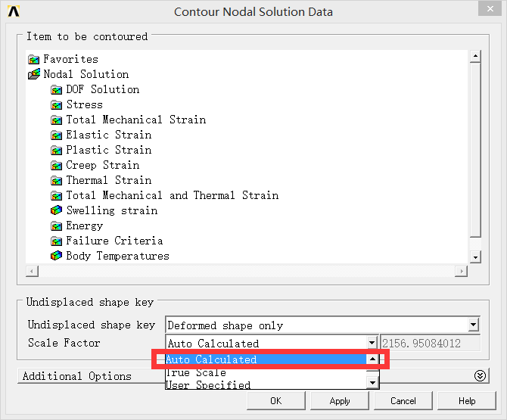Click the Total Mechanical and Thermal Strain icon

coord(56,195)
